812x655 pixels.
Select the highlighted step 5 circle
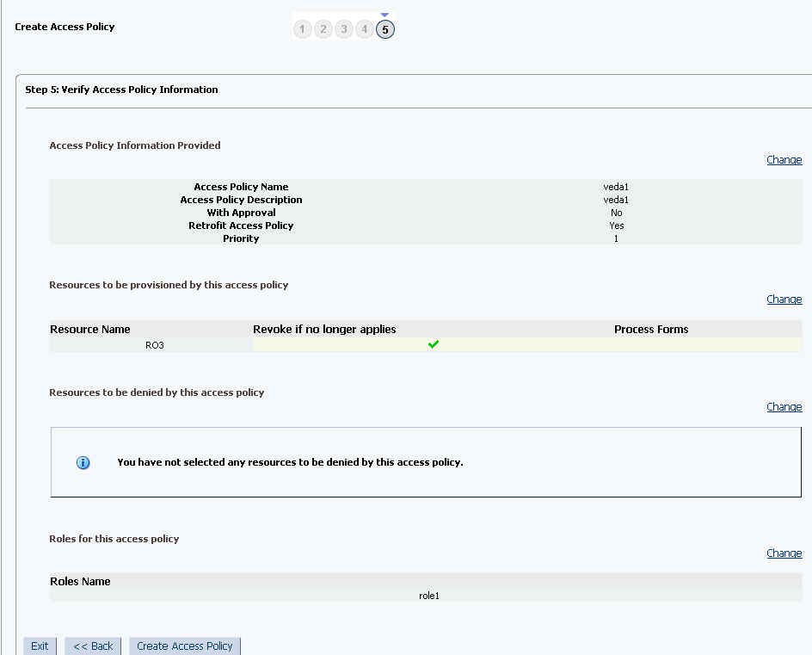[x=384, y=28]
